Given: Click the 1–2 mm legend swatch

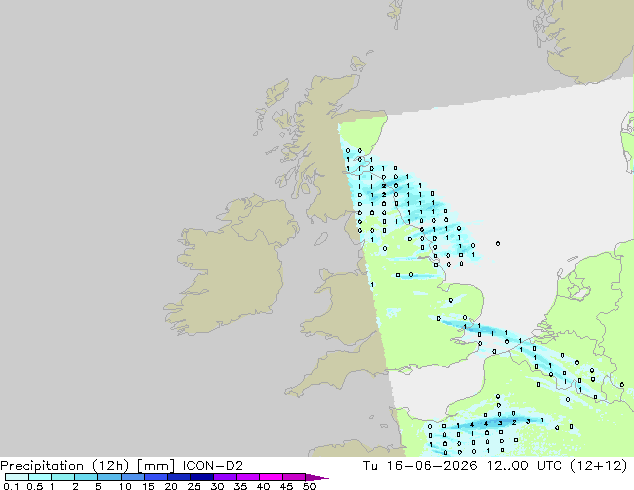Looking at the screenshot, I should [x=63, y=477].
